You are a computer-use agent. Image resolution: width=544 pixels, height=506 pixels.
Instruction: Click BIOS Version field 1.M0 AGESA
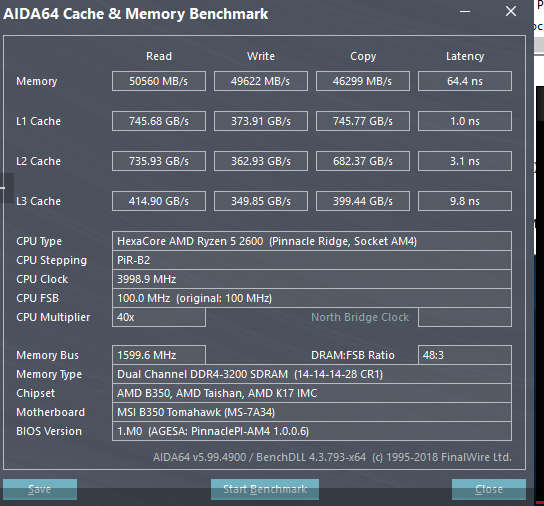[312, 431]
